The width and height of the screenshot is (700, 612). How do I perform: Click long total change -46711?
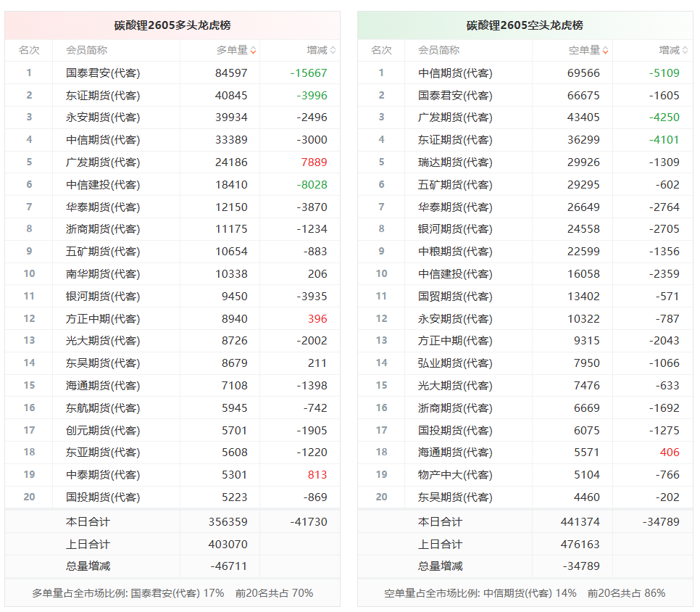(229, 566)
